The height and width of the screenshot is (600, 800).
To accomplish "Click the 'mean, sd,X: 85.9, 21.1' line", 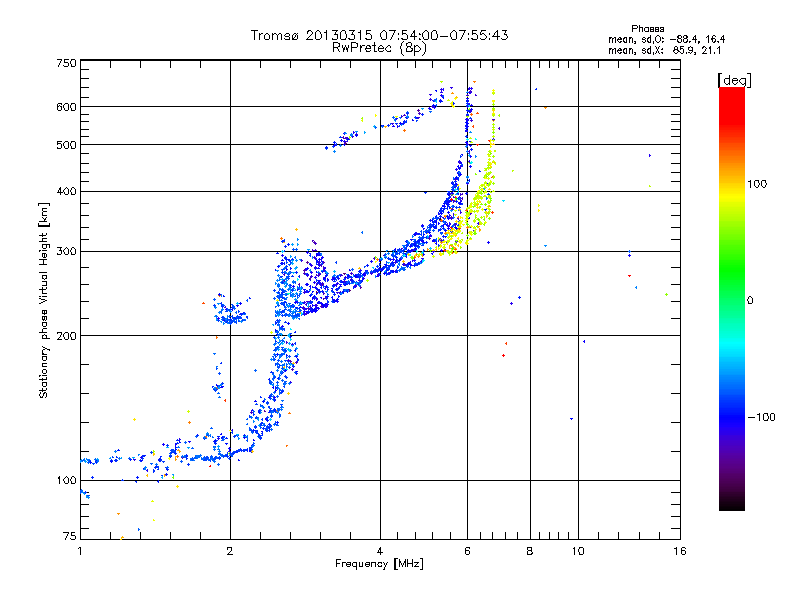I will [664, 50].
